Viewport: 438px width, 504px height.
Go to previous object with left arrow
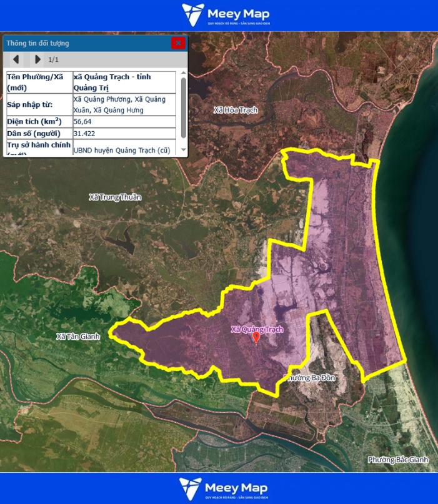(x=16, y=59)
